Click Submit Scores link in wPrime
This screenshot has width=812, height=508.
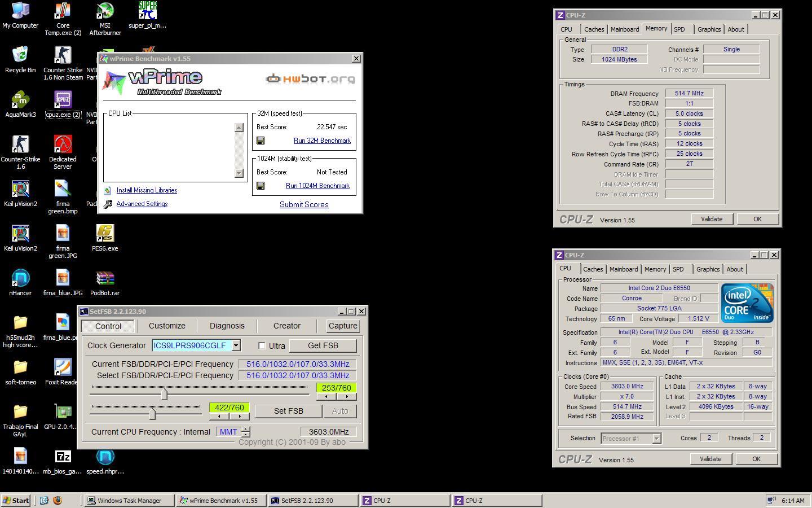coord(304,204)
